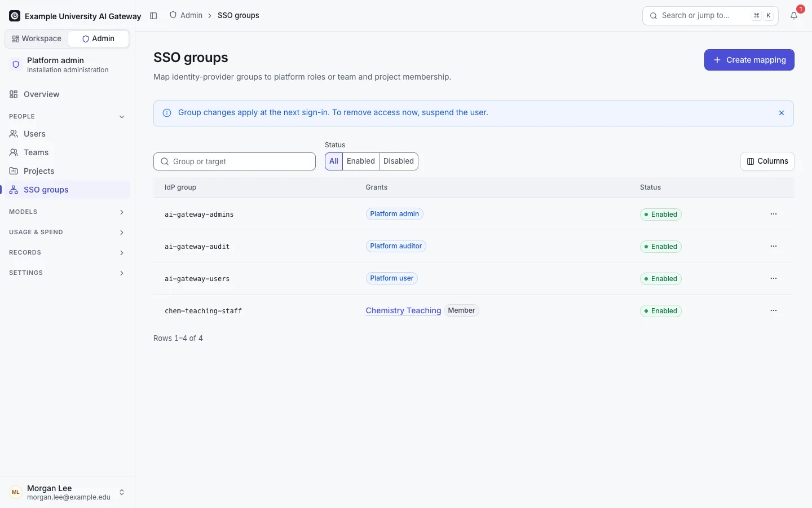Image resolution: width=812 pixels, height=508 pixels.
Task: Filter mappings by Enabled status
Action: (361, 161)
